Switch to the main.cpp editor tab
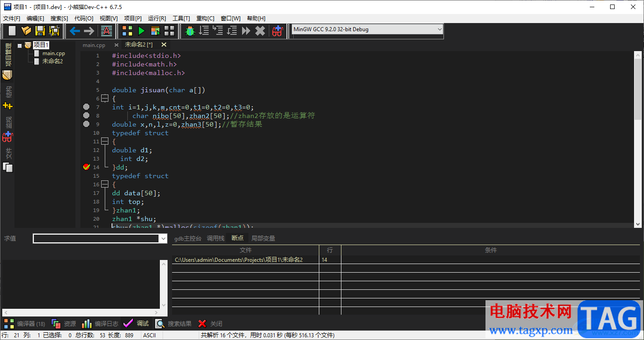Viewport: 644px width, 340px height. coord(94,45)
